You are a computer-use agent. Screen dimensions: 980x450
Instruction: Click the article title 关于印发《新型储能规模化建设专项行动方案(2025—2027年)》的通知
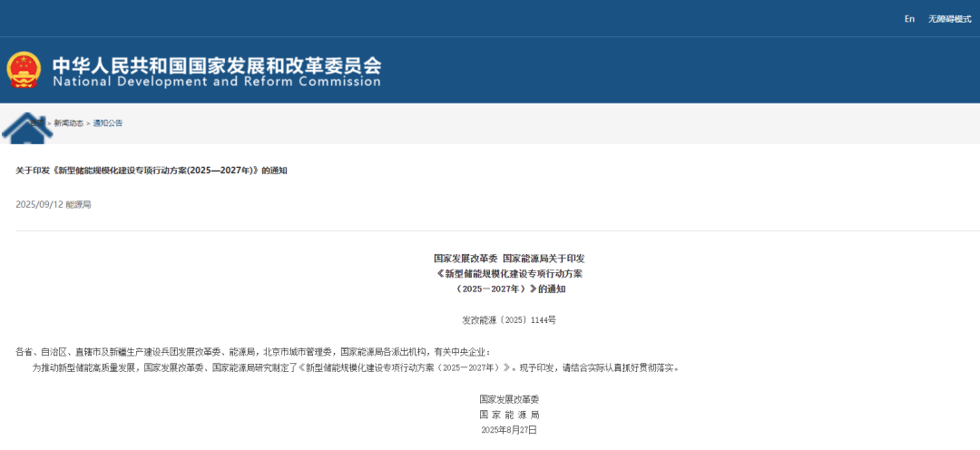[x=152, y=171]
